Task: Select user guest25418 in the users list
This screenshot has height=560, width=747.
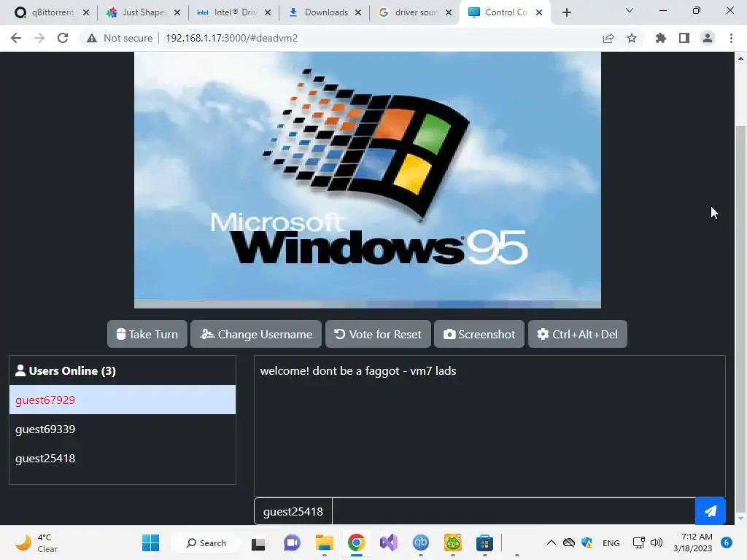Action: click(x=123, y=458)
